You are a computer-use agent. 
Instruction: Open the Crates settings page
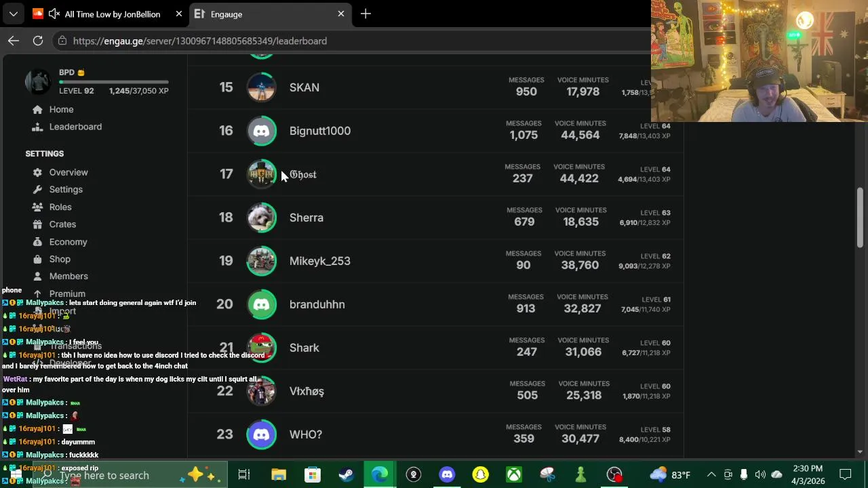(62, 224)
